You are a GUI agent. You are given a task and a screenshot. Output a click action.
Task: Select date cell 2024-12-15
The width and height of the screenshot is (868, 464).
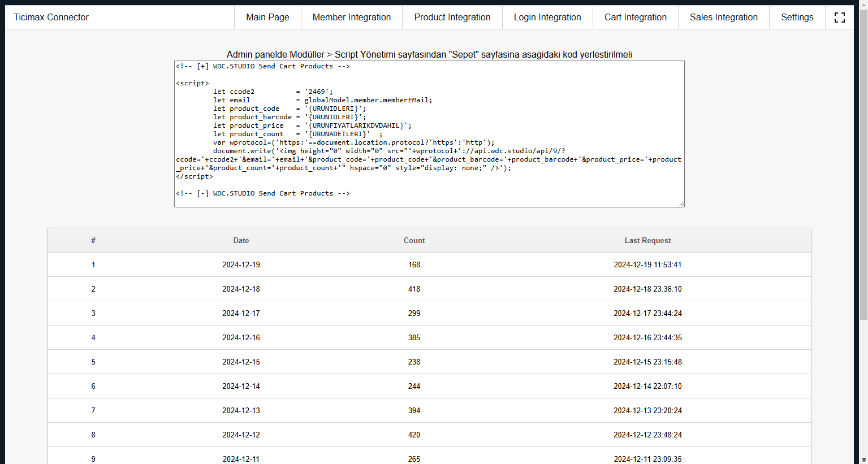click(241, 362)
